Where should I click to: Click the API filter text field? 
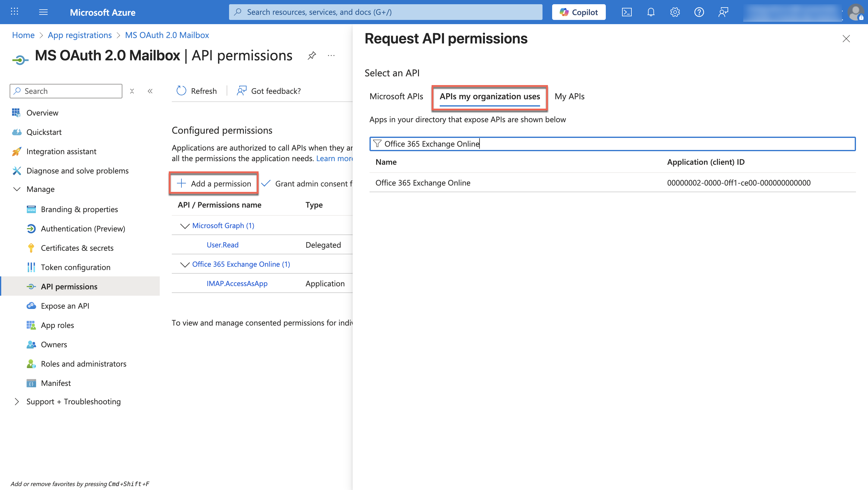tap(612, 144)
